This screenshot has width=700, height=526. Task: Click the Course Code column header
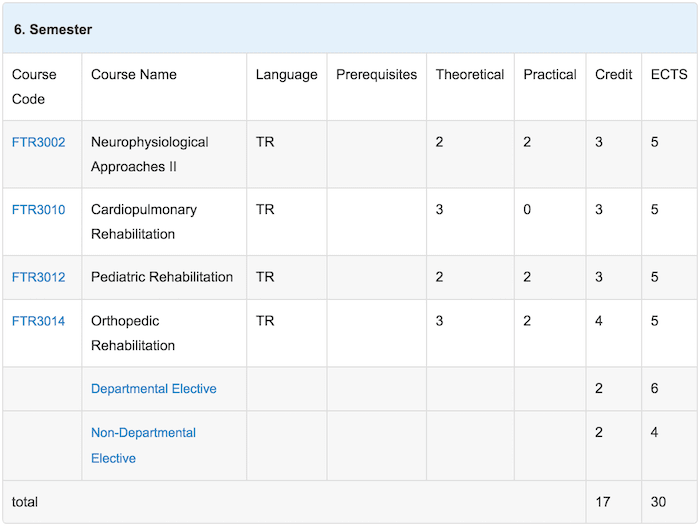click(34, 87)
